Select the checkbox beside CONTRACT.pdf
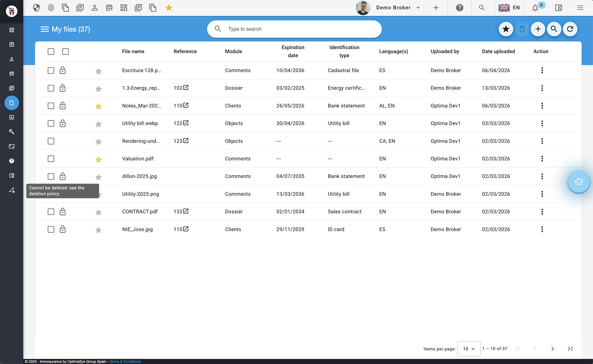The height and width of the screenshot is (364, 593). pyautogui.click(x=51, y=212)
